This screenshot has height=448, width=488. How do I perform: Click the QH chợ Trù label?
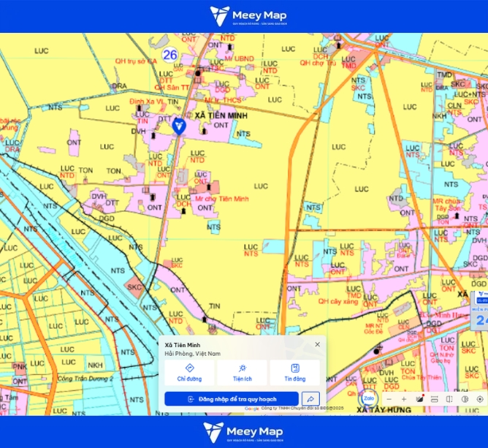click(x=318, y=63)
